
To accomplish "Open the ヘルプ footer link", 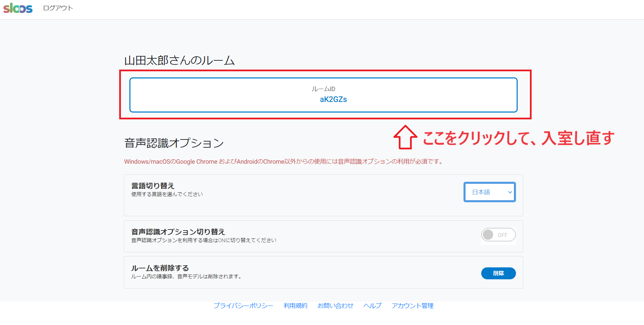I will (x=372, y=306).
